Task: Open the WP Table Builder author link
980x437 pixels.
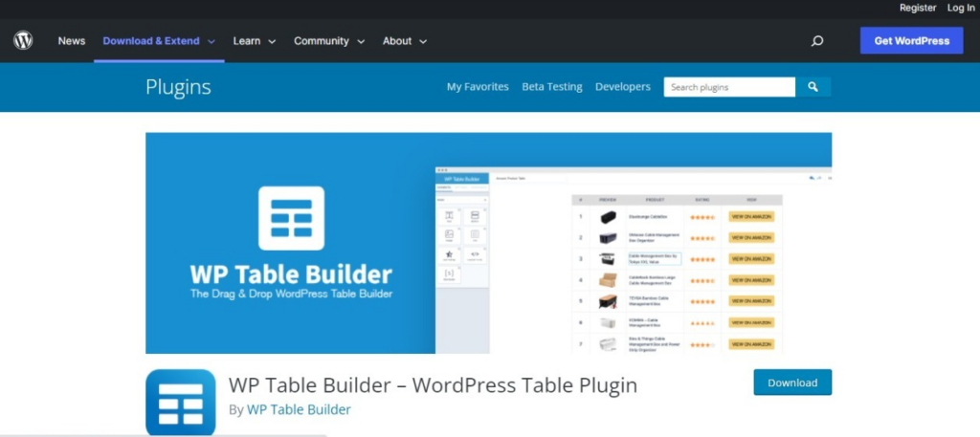Action: click(299, 409)
